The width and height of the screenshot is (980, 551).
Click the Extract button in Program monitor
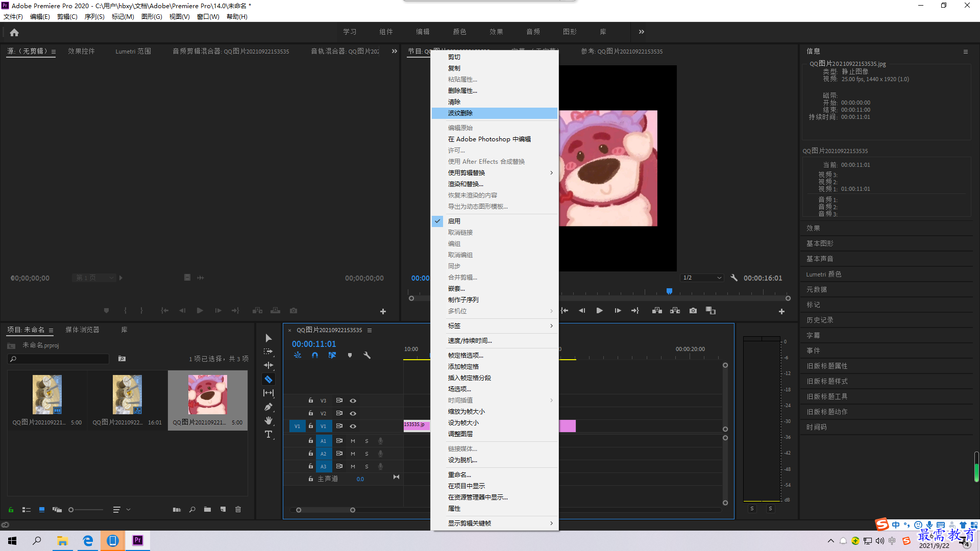(x=675, y=311)
